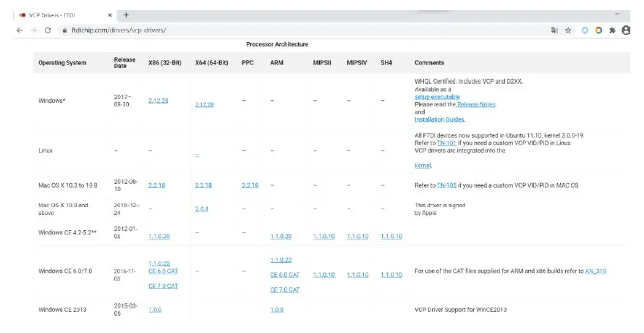Open the Installation Guides link

[439, 119]
